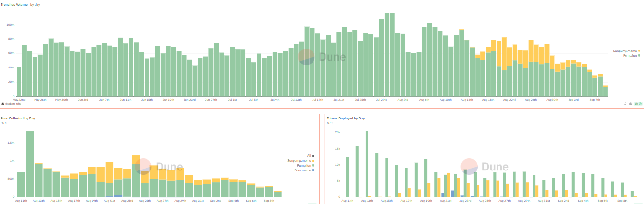
Task: Open the Tokens Deployed by Day title link
Action: tap(346, 118)
